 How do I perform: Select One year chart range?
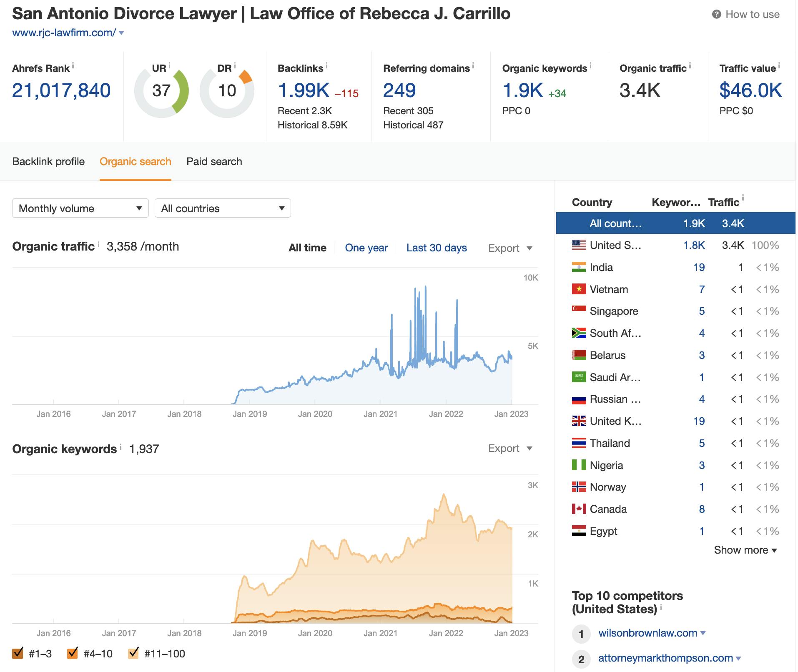click(366, 248)
